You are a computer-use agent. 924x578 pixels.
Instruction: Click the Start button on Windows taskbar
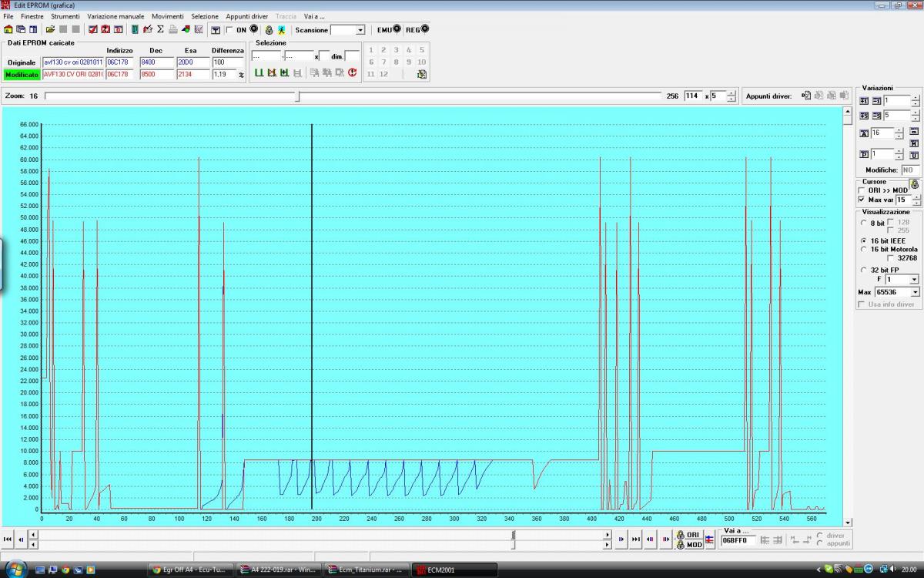pyautogui.click(x=18, y=570)
